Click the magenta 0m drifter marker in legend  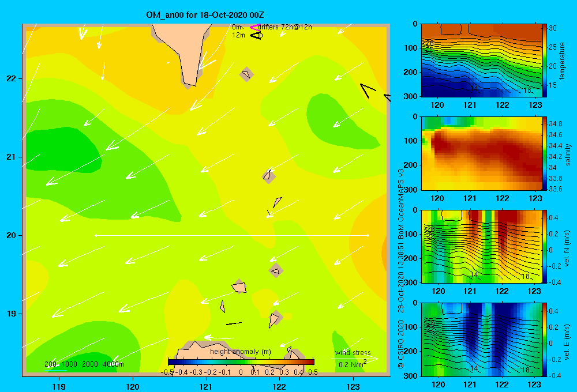tap(254, 27)
